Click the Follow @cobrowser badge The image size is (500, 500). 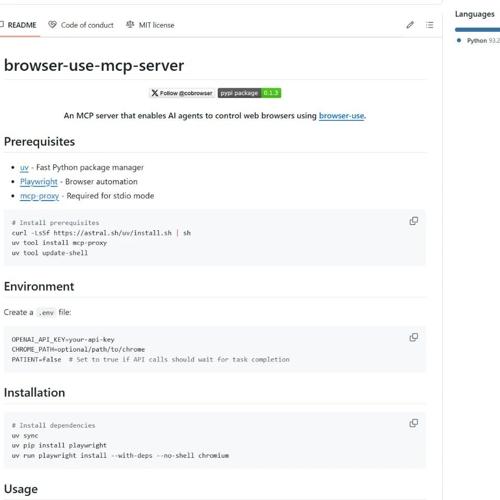tap(182, 93)
